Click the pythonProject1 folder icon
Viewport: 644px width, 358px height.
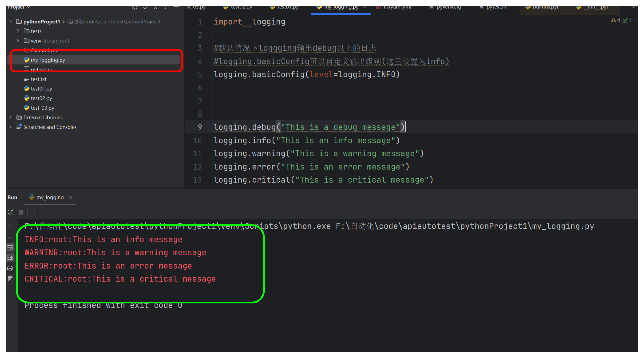click(x=19, y=21)
